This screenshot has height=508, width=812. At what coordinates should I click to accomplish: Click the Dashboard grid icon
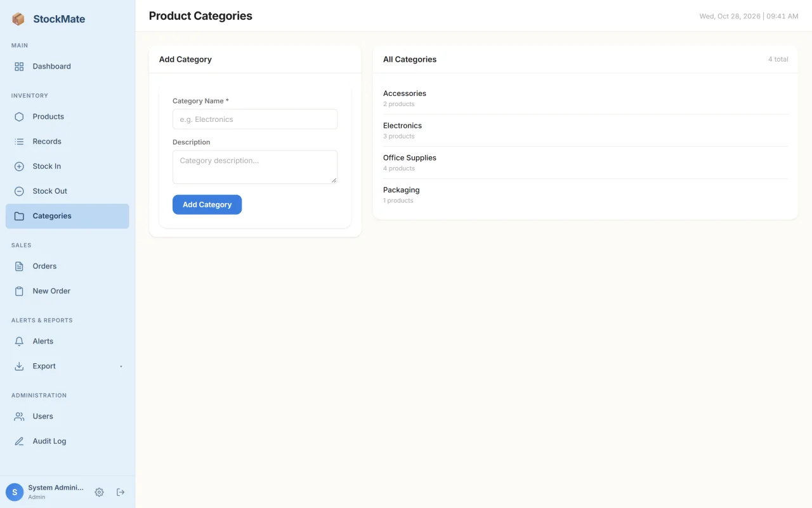click(19, 66)
